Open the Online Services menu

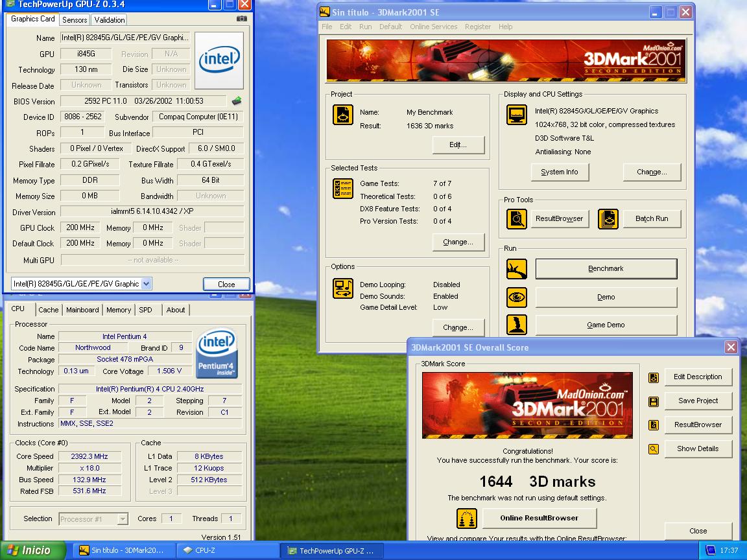(x=434, y=27)
